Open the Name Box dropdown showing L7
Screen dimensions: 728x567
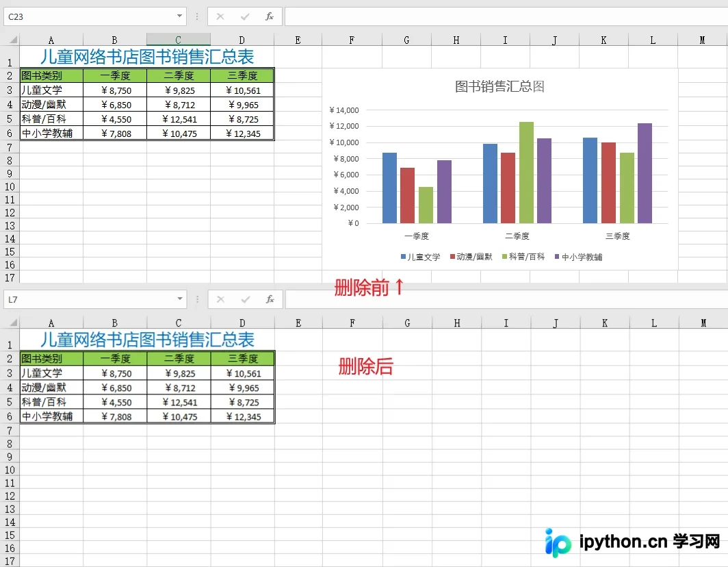tap(180, 299)
